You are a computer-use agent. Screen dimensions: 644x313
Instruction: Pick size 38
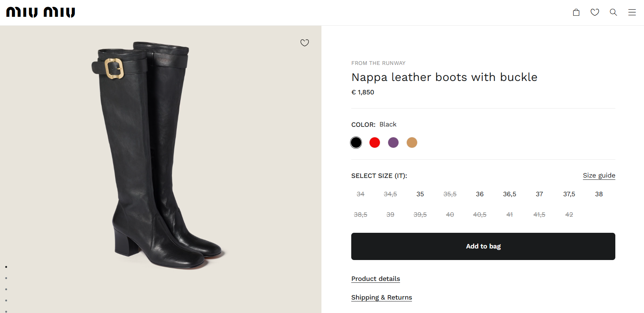pos(599,194)
